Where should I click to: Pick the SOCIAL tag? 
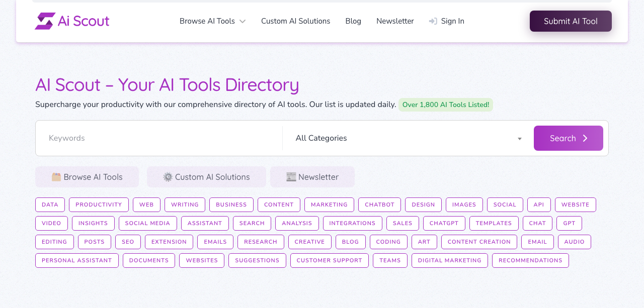click(505, 204)
